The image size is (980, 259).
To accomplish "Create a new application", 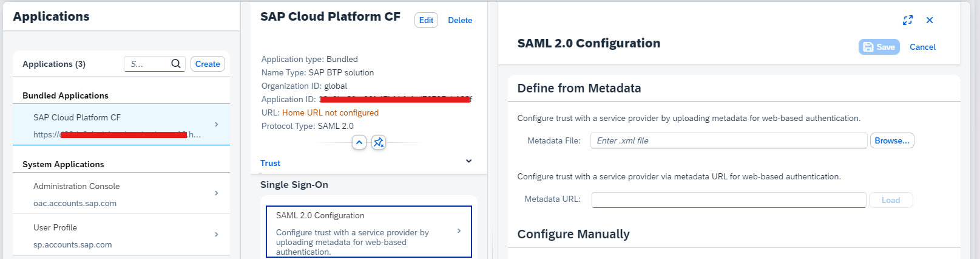I will (x=208, y=64).
